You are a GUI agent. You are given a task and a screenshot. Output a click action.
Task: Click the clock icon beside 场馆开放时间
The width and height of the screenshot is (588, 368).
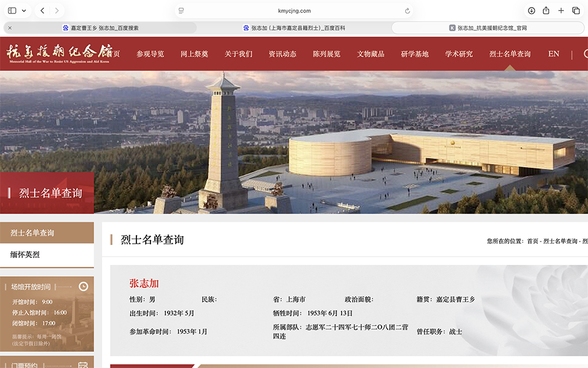click(83, 287)
